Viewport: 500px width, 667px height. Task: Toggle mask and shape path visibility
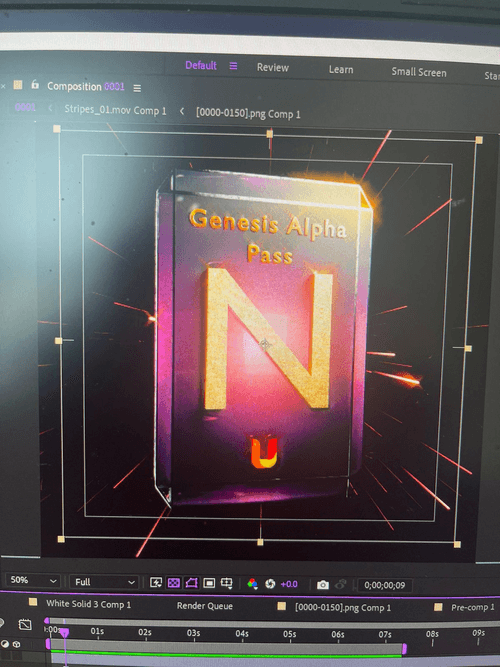pos(191,583)
